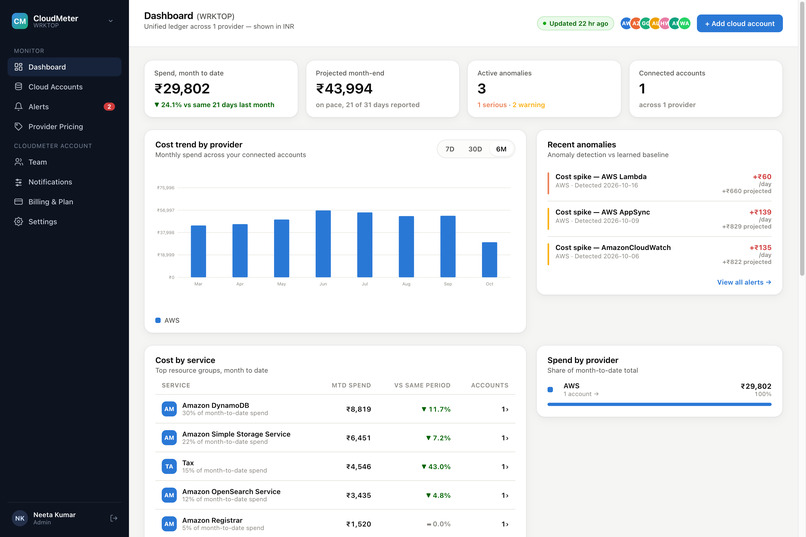Open the Notifications menu item

(64, 182)
